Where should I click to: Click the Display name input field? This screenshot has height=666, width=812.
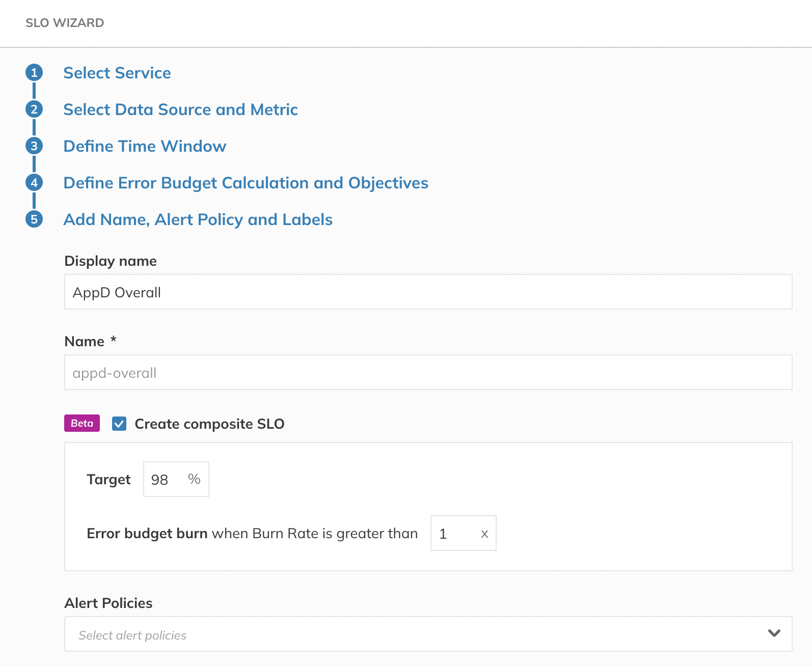coord(428,292)
